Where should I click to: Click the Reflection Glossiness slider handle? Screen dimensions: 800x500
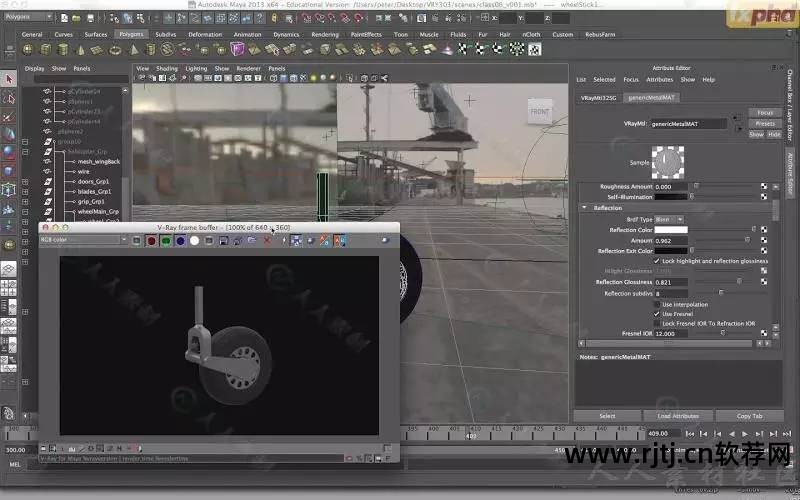739,282
